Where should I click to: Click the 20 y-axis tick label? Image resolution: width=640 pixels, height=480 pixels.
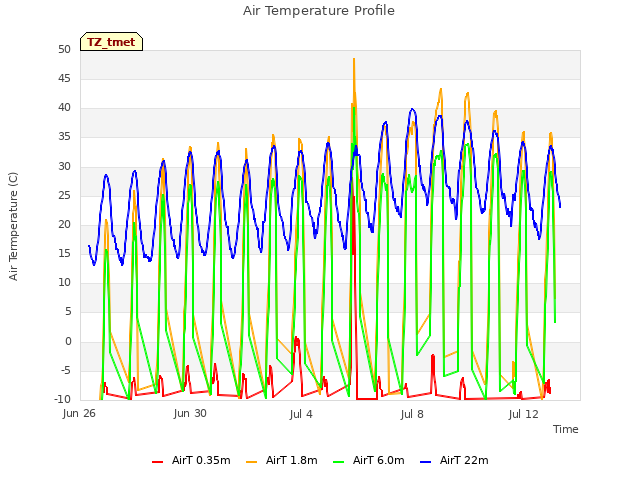tap(64, 224)
